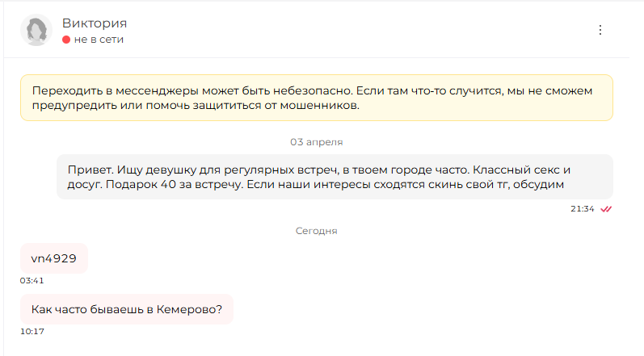The height and width of the screenshot is (356, 644).
Task: Open Виктория's profile avatar
Action: tap(36, 30)
